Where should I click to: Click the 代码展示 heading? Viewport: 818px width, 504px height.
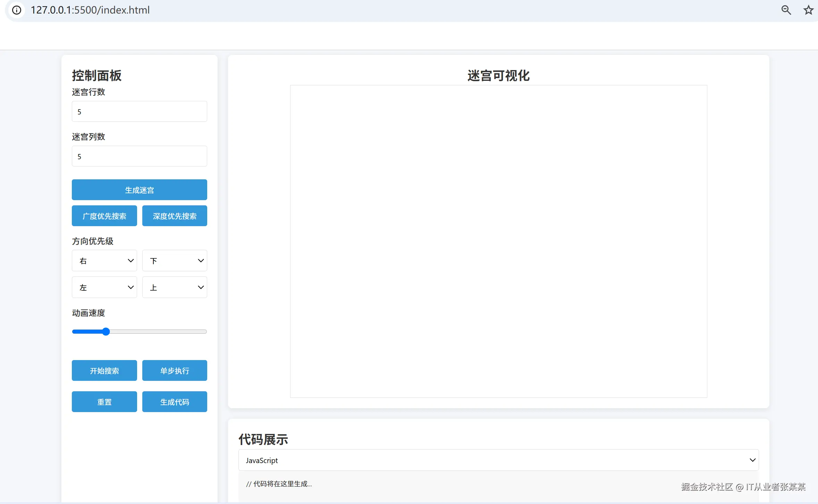point(263,439)
